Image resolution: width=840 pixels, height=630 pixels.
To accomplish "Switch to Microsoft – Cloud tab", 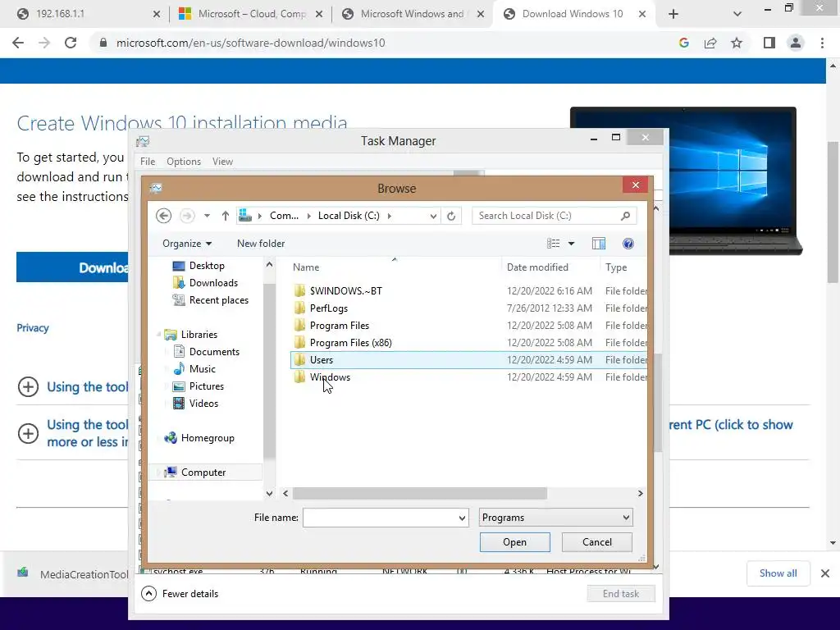I will (251, 14).
